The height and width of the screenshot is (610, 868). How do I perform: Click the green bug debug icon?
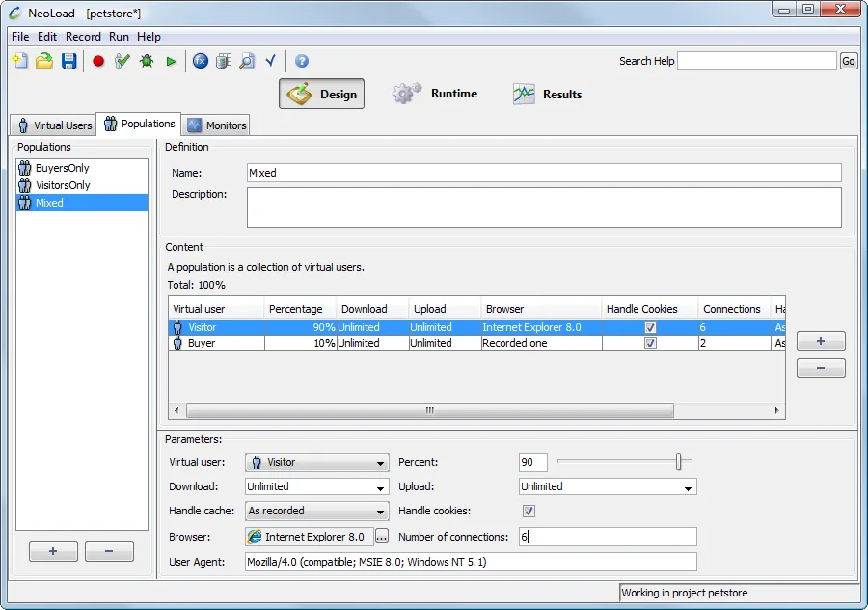pyautogui.click(x=147, y=61)
